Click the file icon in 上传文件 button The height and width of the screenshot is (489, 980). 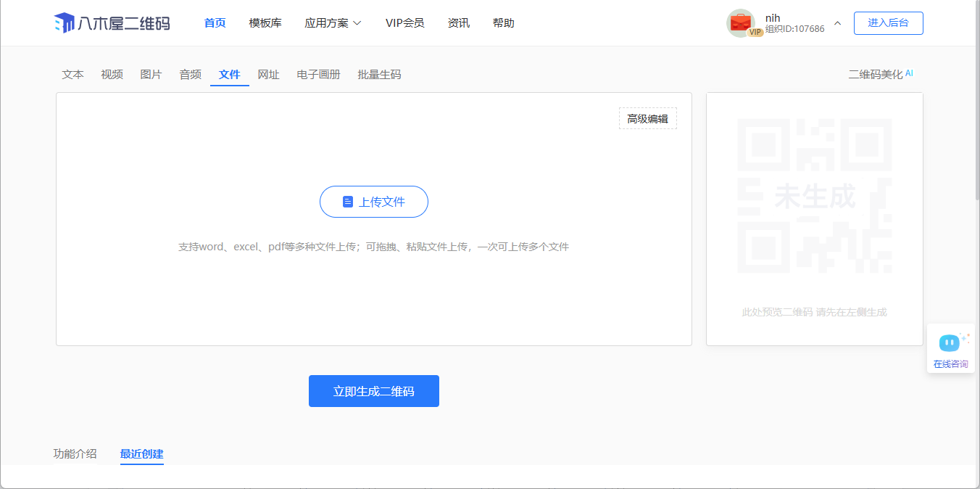tap(348, 202)
